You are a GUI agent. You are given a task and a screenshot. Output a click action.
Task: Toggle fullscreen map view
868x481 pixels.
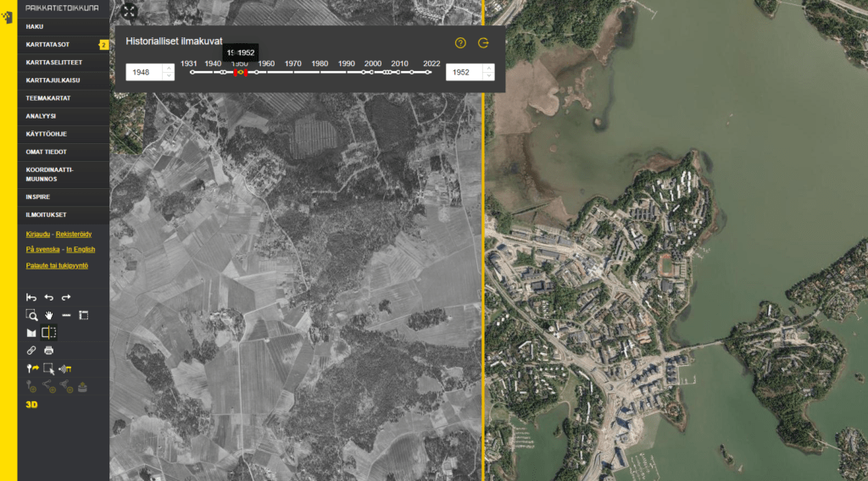[130, 11]
